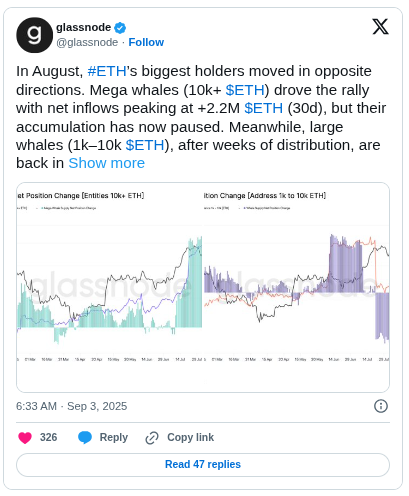This screenshot has height=496, width=409.
Task: Click the blue verified badge
Action: click(120, 28)
